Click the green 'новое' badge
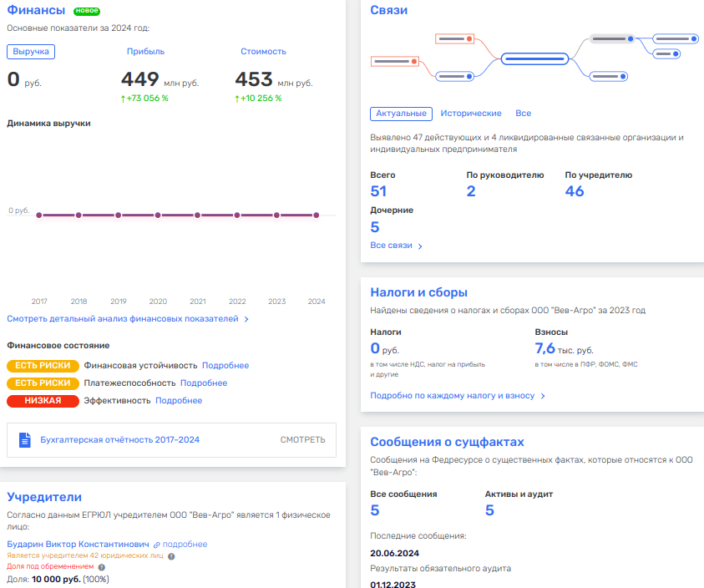704x588 pixels. coord(87,11)
